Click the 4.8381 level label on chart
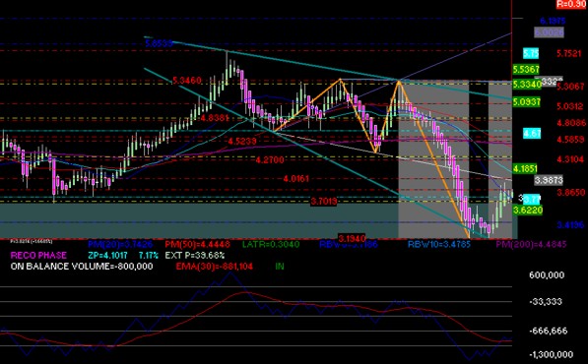 point(214,118)
